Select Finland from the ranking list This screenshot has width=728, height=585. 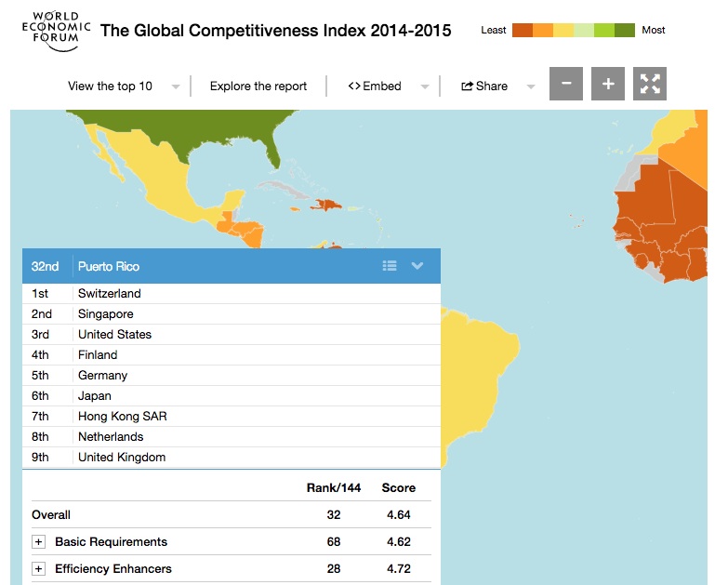(232, 354)
